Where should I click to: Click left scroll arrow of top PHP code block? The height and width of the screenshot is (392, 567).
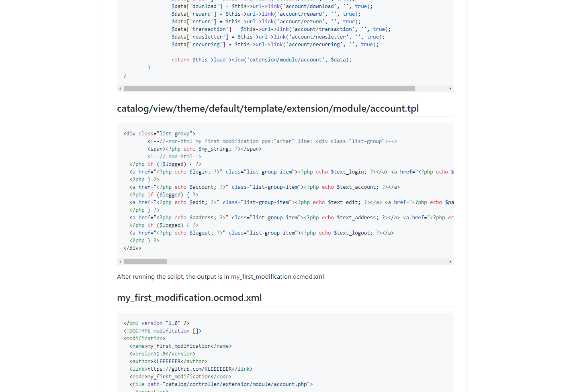click(x=120, y=88)
